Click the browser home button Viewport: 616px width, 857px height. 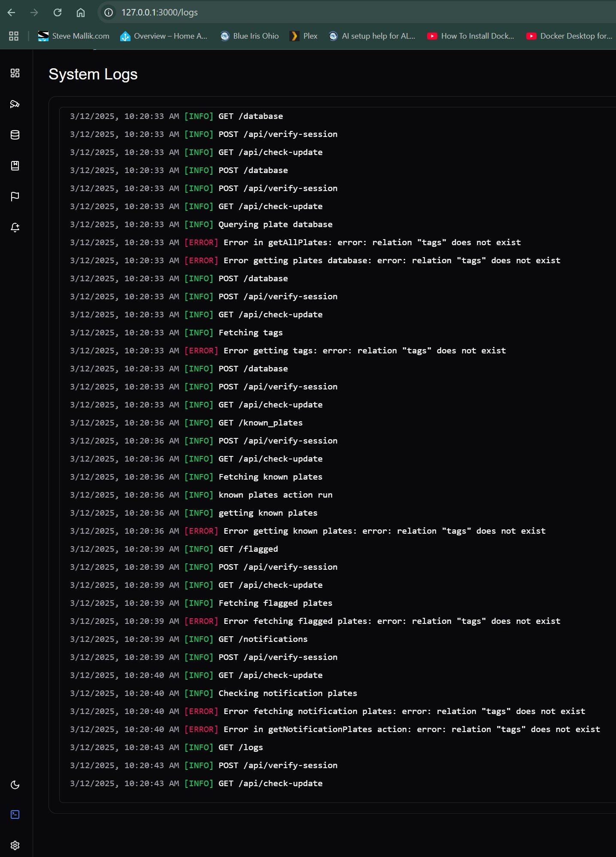81,12
